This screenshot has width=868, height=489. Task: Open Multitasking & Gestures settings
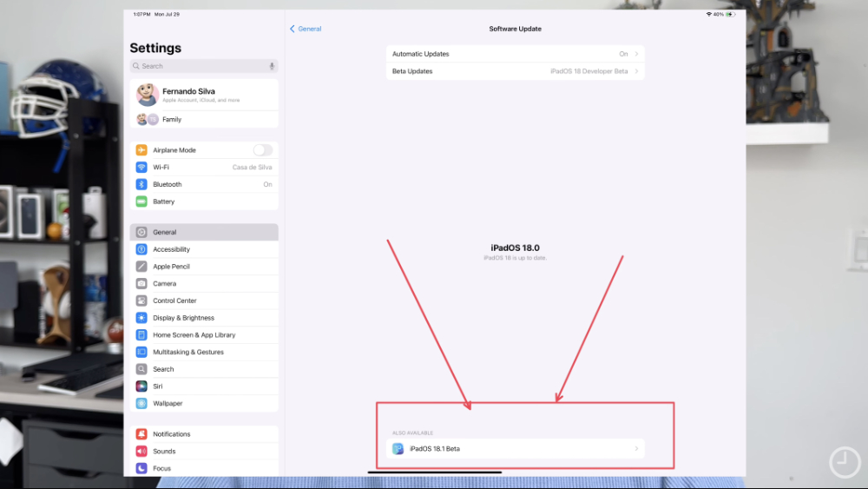point(204,353)
